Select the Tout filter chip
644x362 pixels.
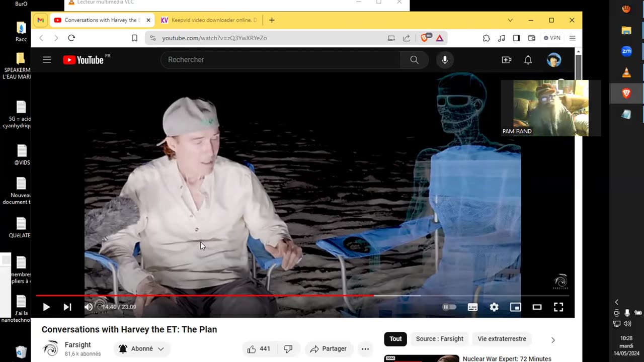[395, 339]
